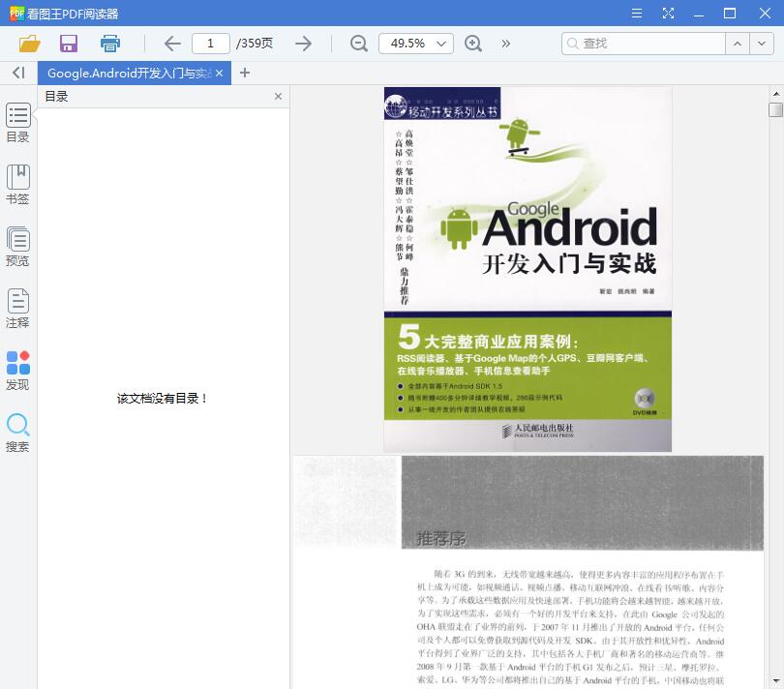This screenshot has width=784, height=689.
Task: Toggle fullscreen mode from the title bar
Action: (x=668, y=14)
